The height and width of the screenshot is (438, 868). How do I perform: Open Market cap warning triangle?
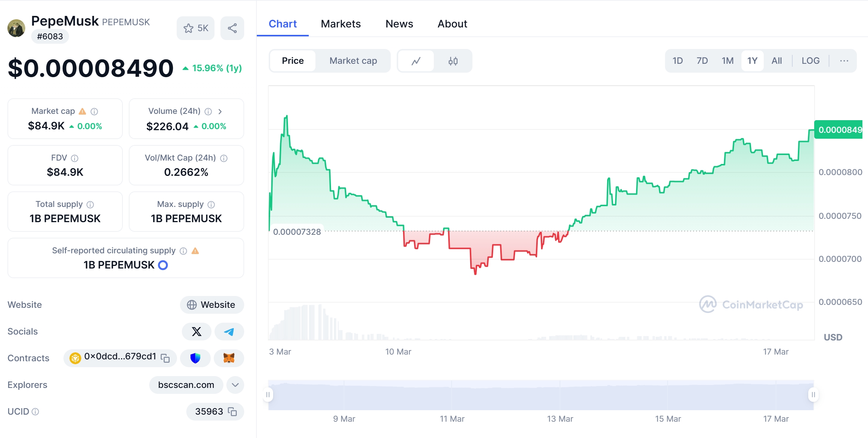coord(82,111)
